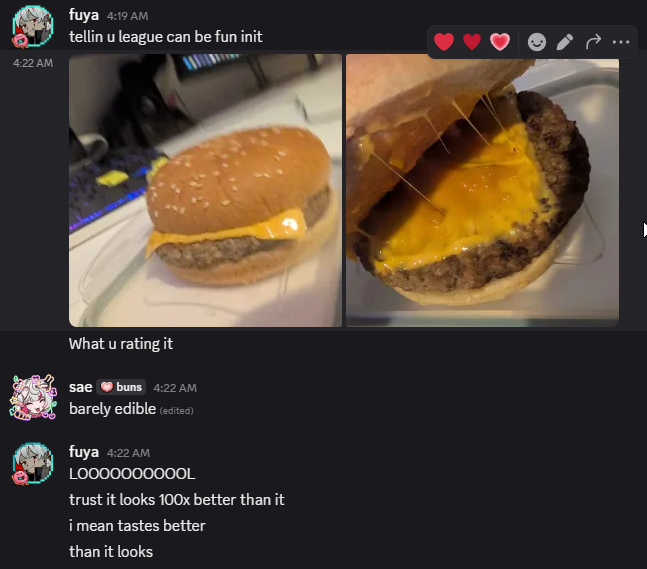Open fuya's avatar beside LOOOOL message
Image resolution: width=647 pixels, height=569 pixels.
tap(33, 463)
